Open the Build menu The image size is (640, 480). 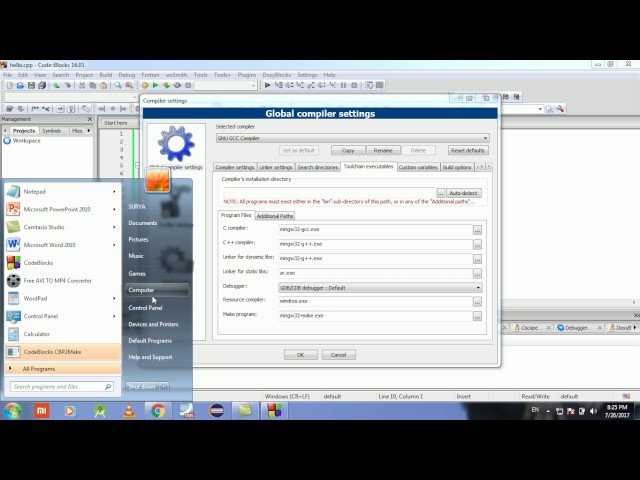[x=106, y=75]
